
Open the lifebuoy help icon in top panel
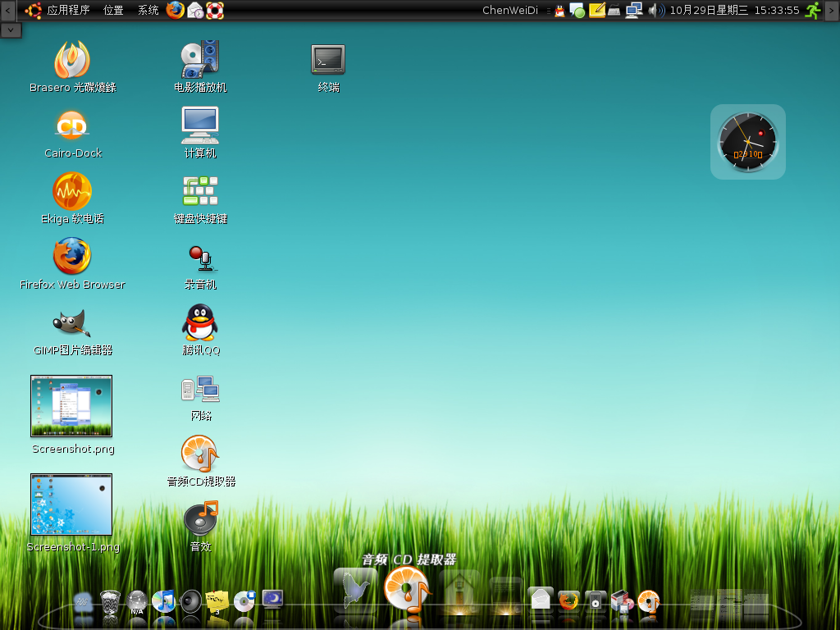(x=215, y=10)
